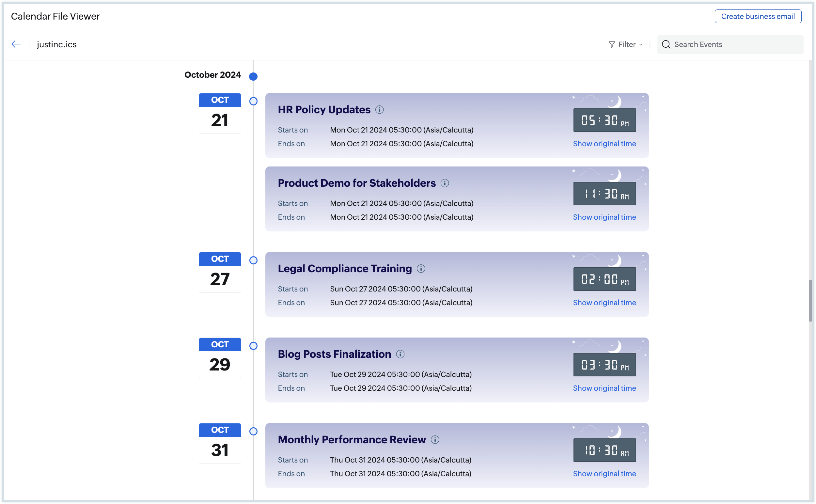Click the Oct 21 date tile
The height and width of the screenshot is (504, 816).
click(x=220, y=114)
